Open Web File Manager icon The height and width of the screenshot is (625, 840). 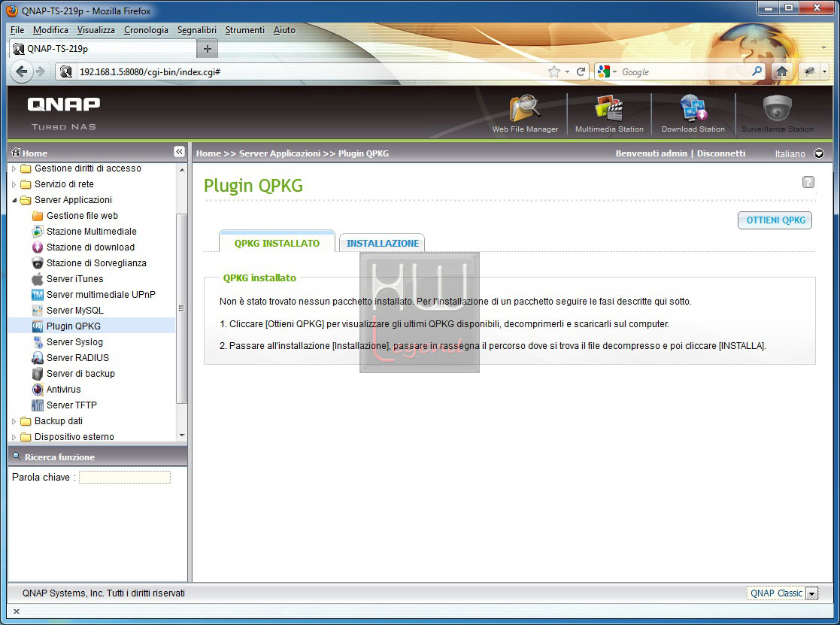[x=525, y=108]
